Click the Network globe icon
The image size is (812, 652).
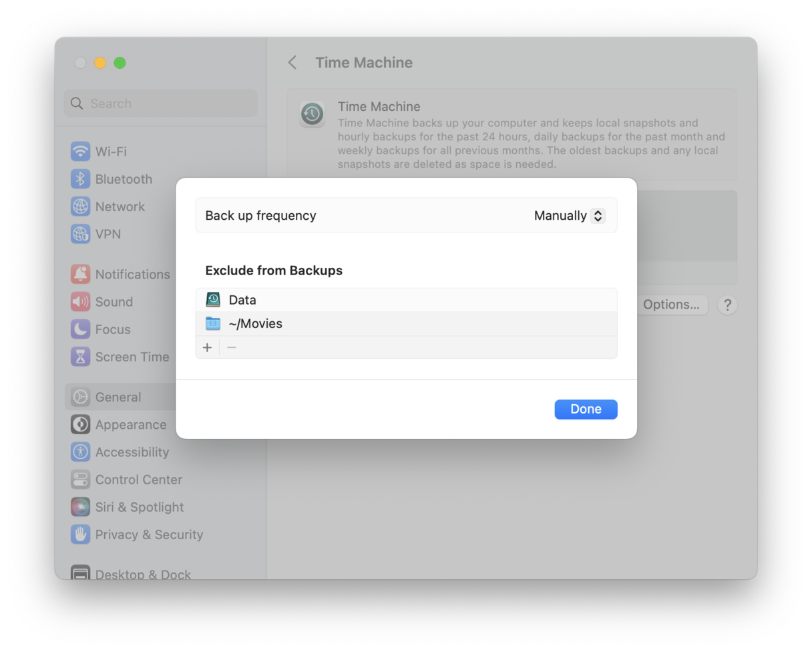coord(80,206)
